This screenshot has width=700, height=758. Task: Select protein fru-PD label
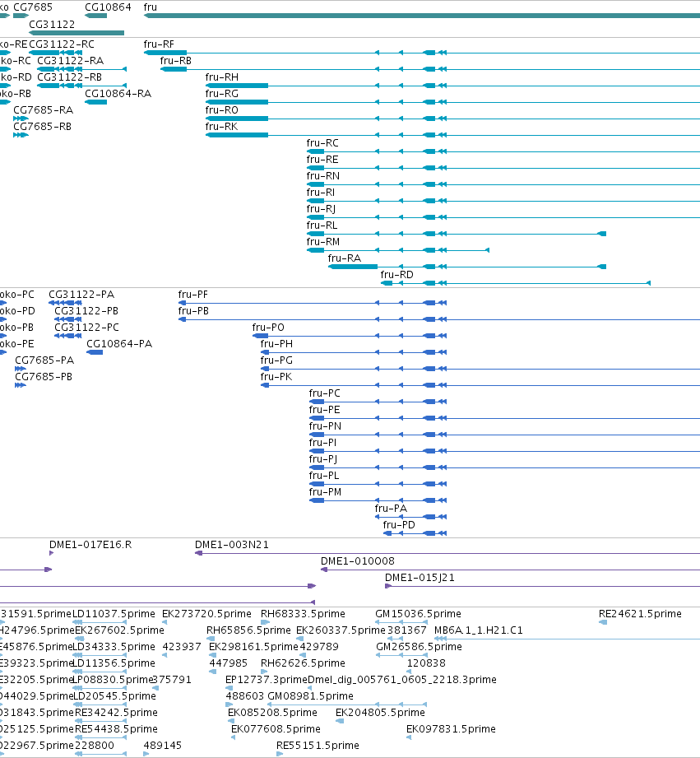tap(399, 524)
